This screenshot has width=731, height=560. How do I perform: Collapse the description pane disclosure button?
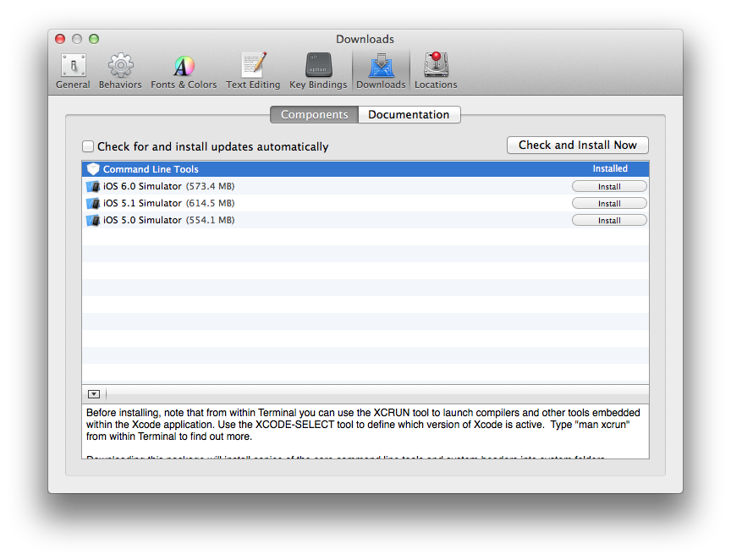click(94, 394)
